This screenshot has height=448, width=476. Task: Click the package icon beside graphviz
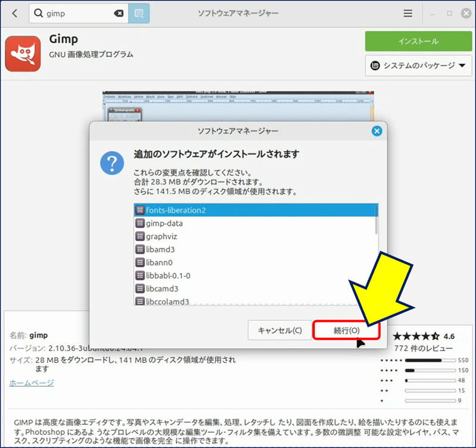[x=140, y=236]
